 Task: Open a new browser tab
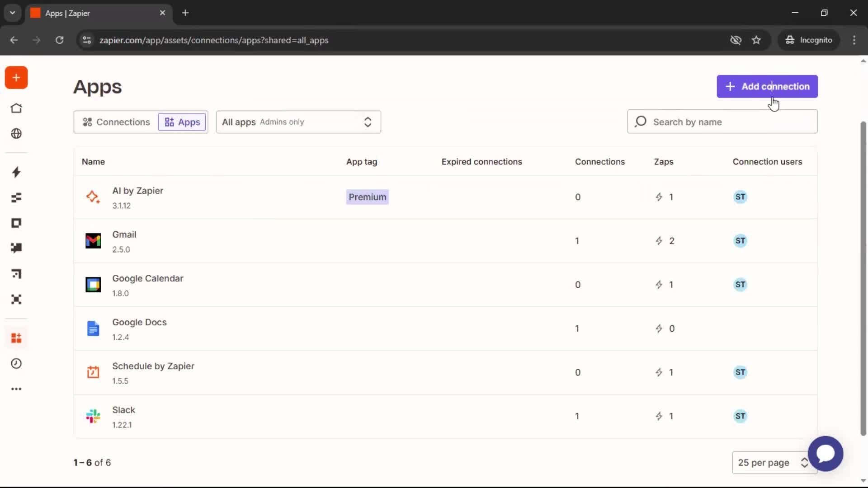(185, 13)
